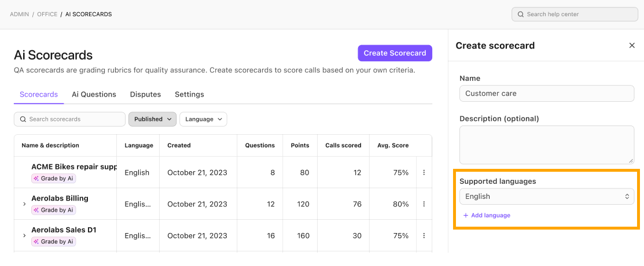Screen dimensions: 644x266
Task: Go to OFFICE in the breadcrumb
Action: (x=47, y=14)
